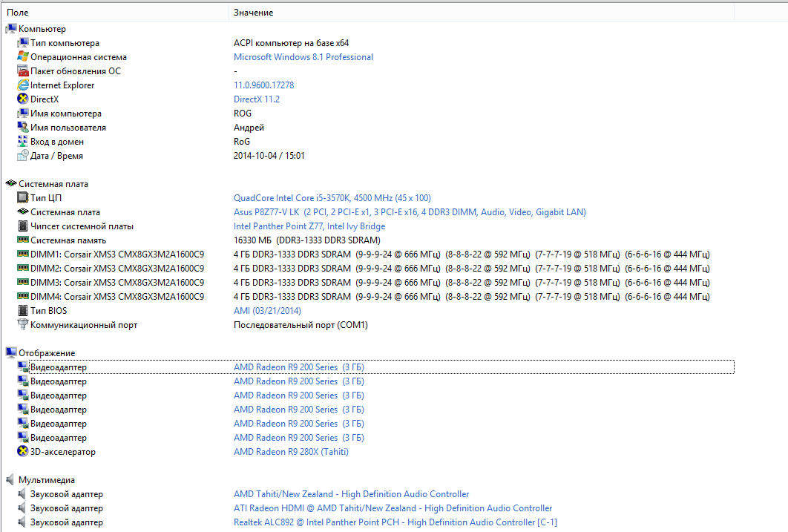
Task: Click the Последовательный порт (COM1) value
Action: point(301,324)
